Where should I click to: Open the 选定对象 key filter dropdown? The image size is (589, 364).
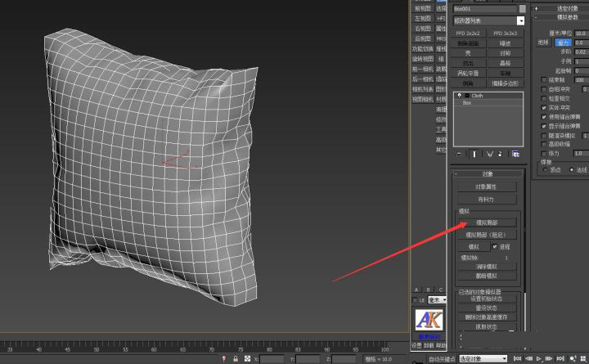tap(483, 359)
